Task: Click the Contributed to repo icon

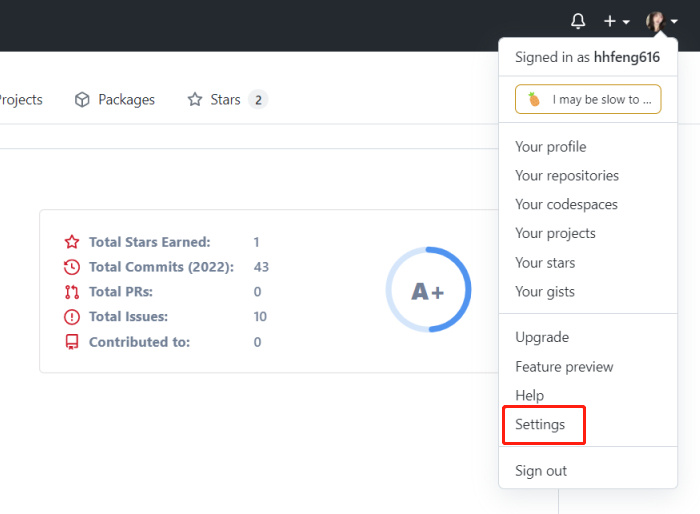Action: (x=72, y=342)
